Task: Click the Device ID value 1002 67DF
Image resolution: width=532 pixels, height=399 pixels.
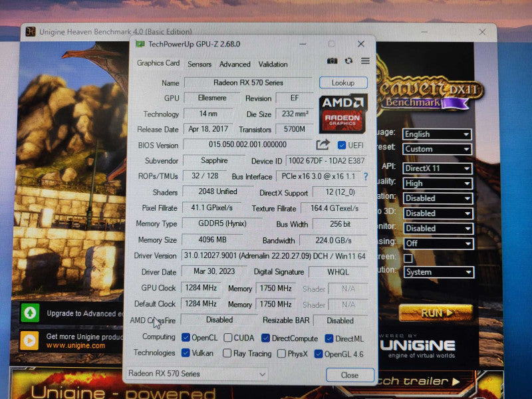Action: tap(327, 160)
